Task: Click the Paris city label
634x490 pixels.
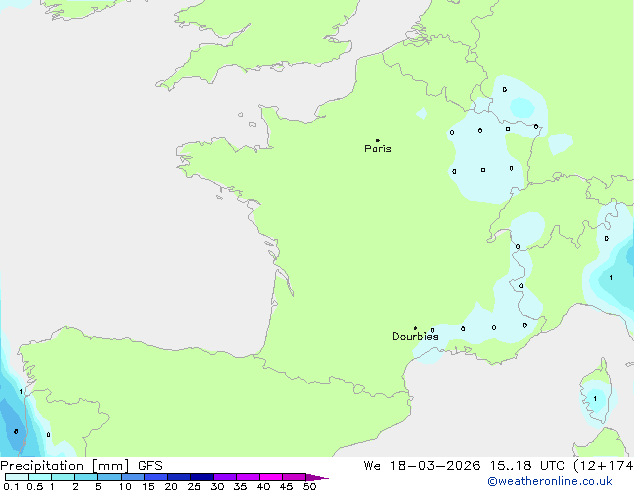Action: [378, 149]
